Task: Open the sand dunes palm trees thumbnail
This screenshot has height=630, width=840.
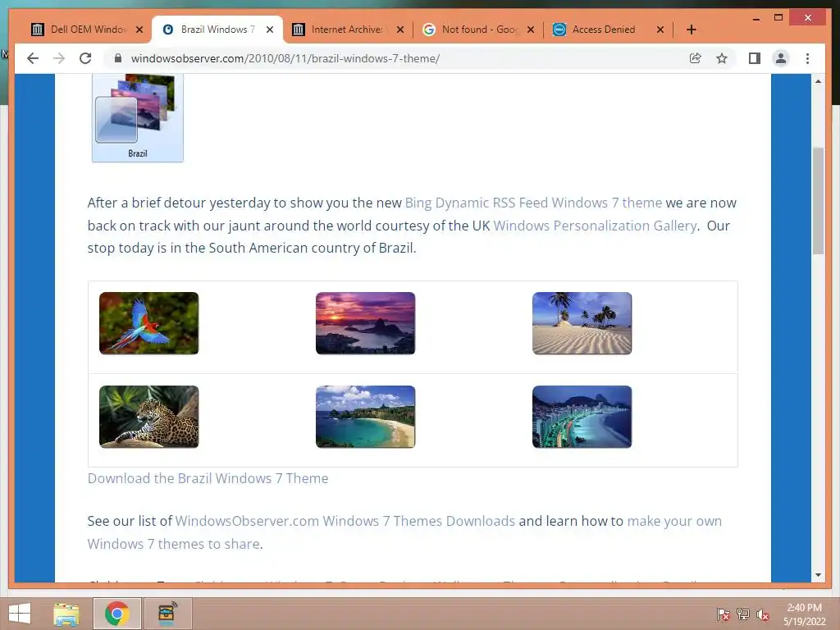Action: point(582,323)
